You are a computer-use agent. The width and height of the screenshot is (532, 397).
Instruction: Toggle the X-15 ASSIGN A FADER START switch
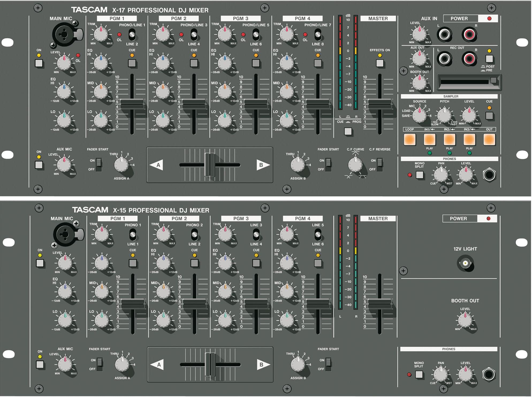click(x=100, y=364)
